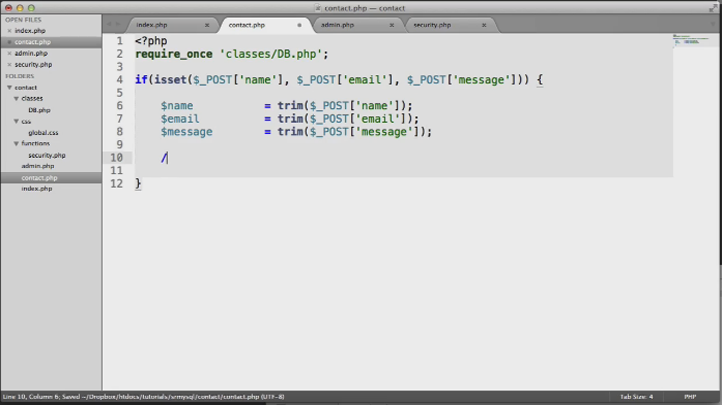Open Tab Size: 4 setting in status bar

[636, 397]
